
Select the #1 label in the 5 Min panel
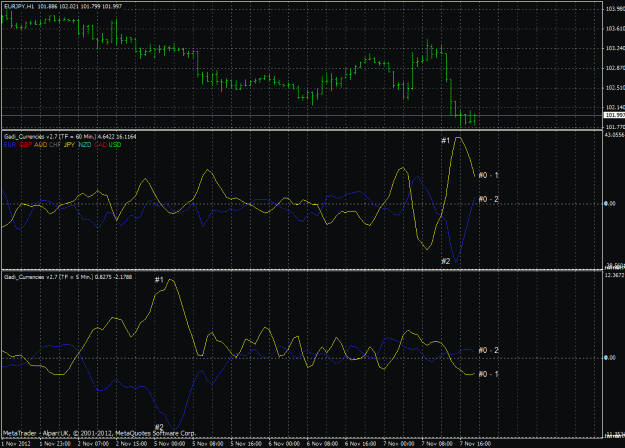tap(159, 280)
